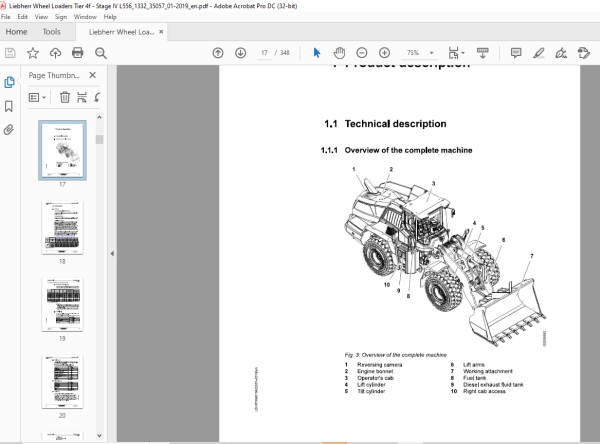Click the '1.1 Technical description' heading
Viewport: 600px width, 444px height.
(x=385, y=124)
